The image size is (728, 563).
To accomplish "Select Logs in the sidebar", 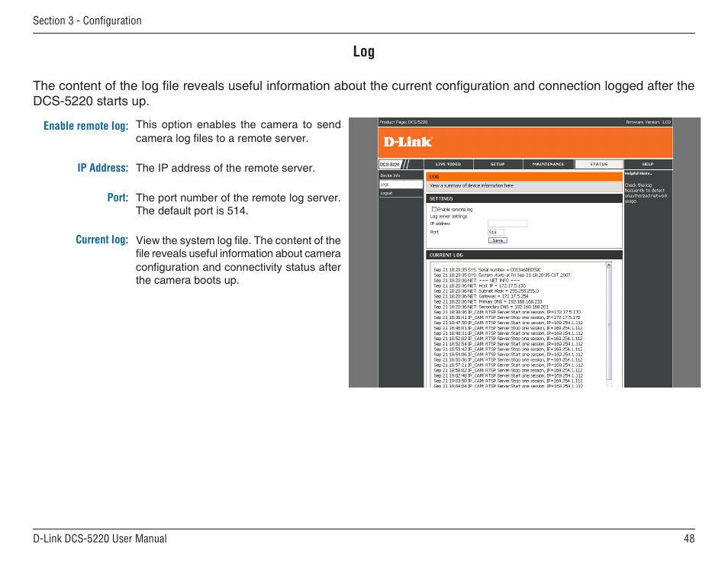I will (x=400, y=185).
